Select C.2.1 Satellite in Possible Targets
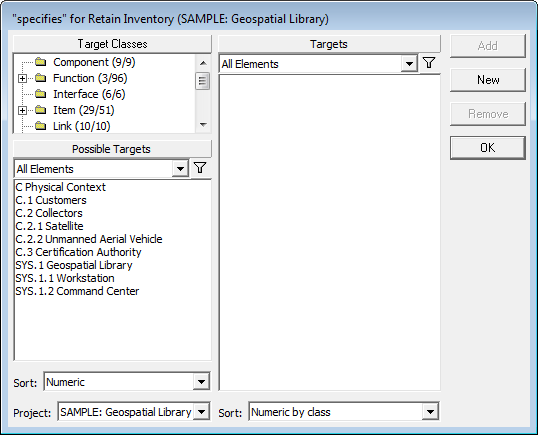This screenshot has height=435, width=538. (49, 226)
